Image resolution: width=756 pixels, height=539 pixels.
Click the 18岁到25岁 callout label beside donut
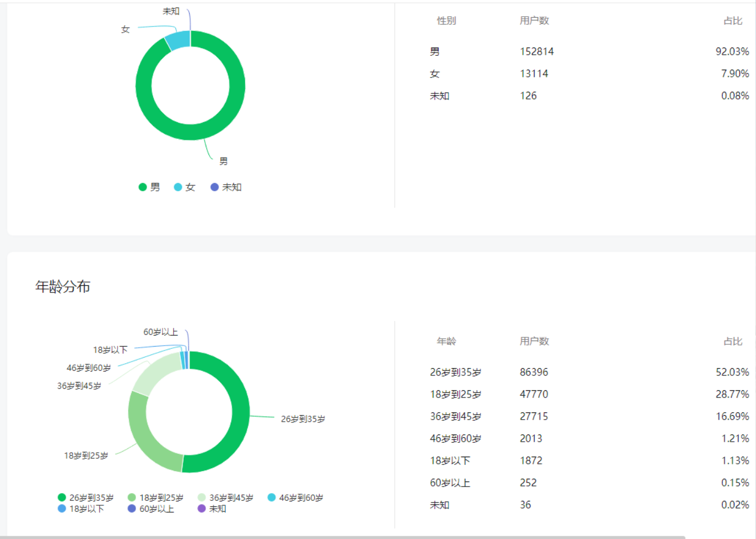pos(86,456)
